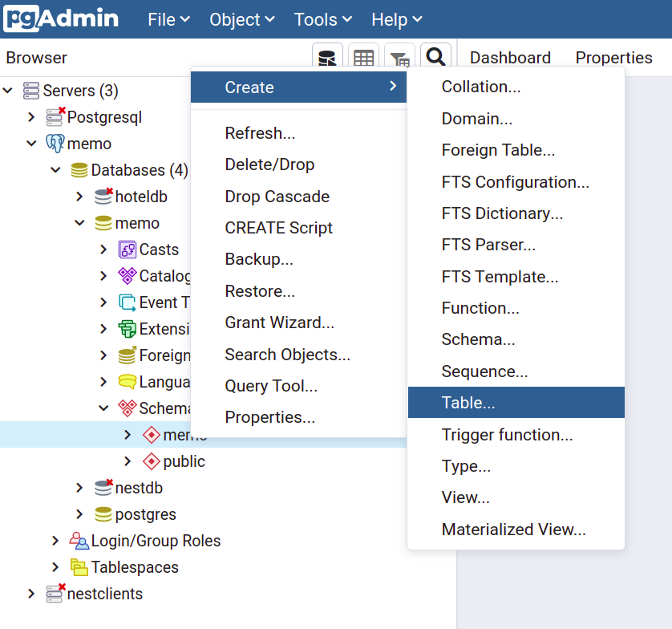
Task: Click the disconnected Postgresql server icon
Action: click(55, 117)
